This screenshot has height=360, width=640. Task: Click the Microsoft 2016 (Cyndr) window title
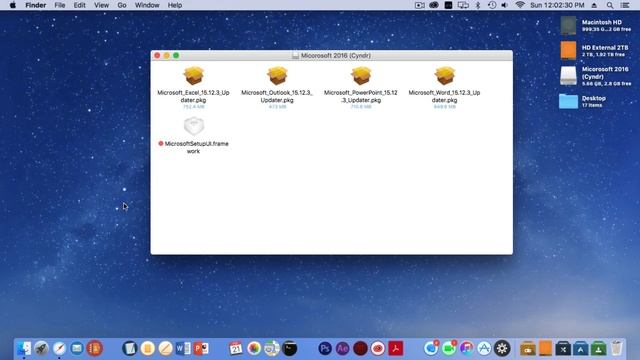pyautogui.click(x=336, y=56)
